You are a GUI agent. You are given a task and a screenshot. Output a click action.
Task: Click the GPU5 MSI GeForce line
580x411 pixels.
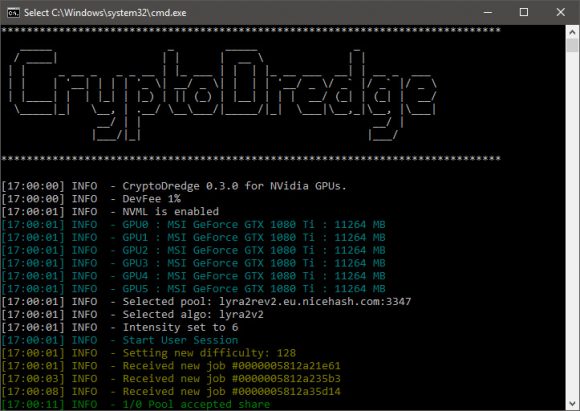click(x=193, y=289)
